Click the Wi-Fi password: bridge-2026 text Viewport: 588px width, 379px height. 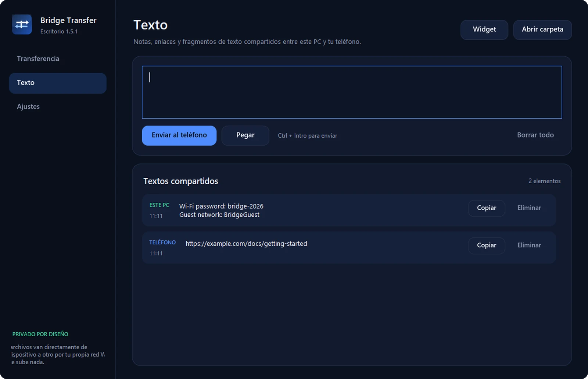pyautogui.click(x=221, y=206)
